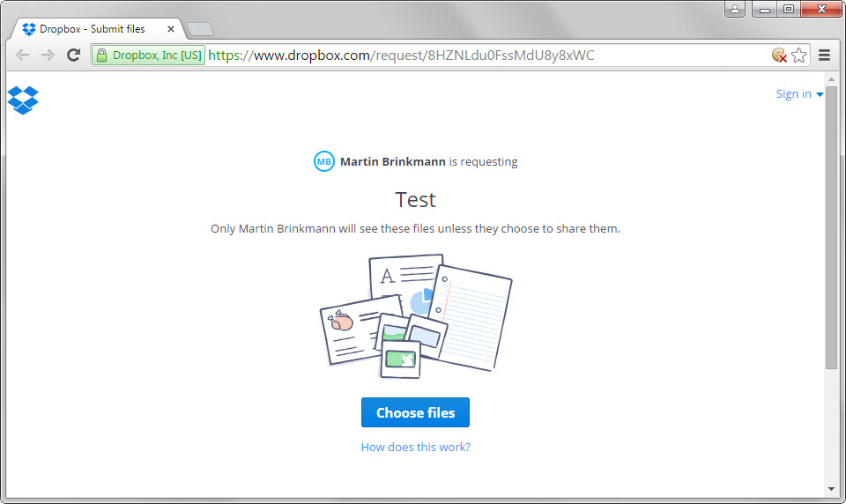Reload the Dropbox request page
Image resolution: width=846 pixels, height=504 pixels.
pyautogui.click(x=73, y=55)
